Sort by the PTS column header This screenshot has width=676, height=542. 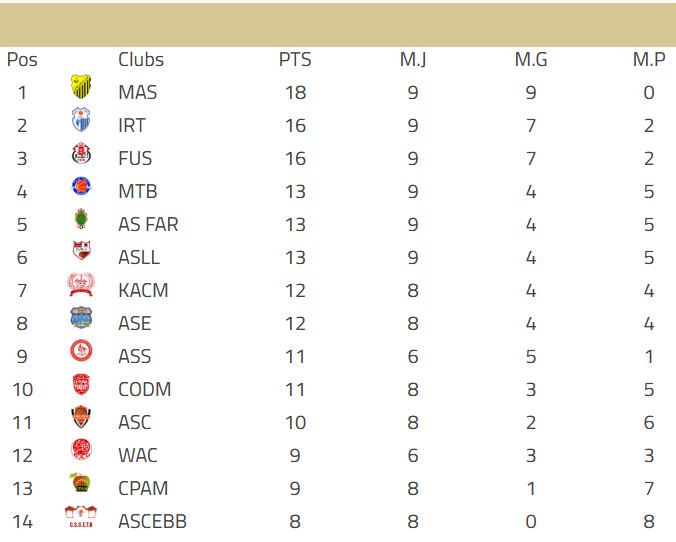(x=295, y=60)
